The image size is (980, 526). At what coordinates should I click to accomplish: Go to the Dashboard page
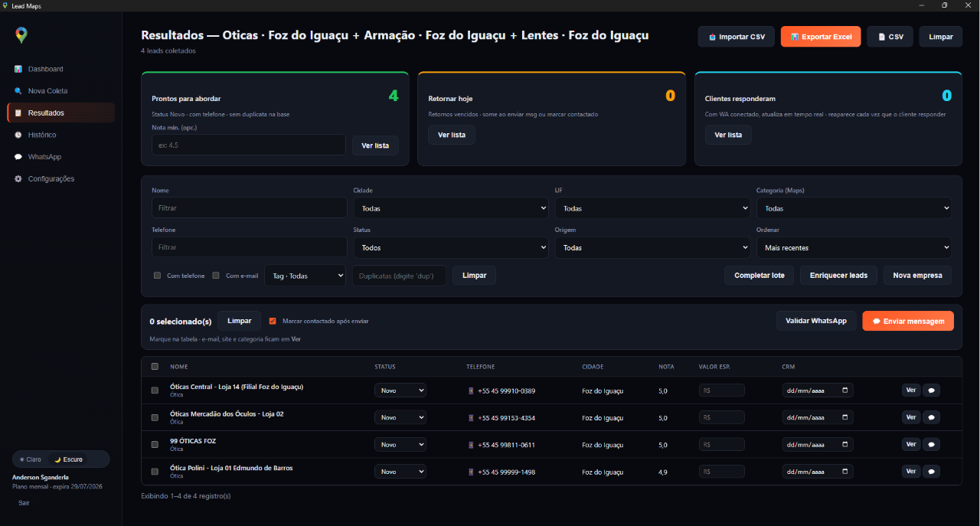coord(61,69)
